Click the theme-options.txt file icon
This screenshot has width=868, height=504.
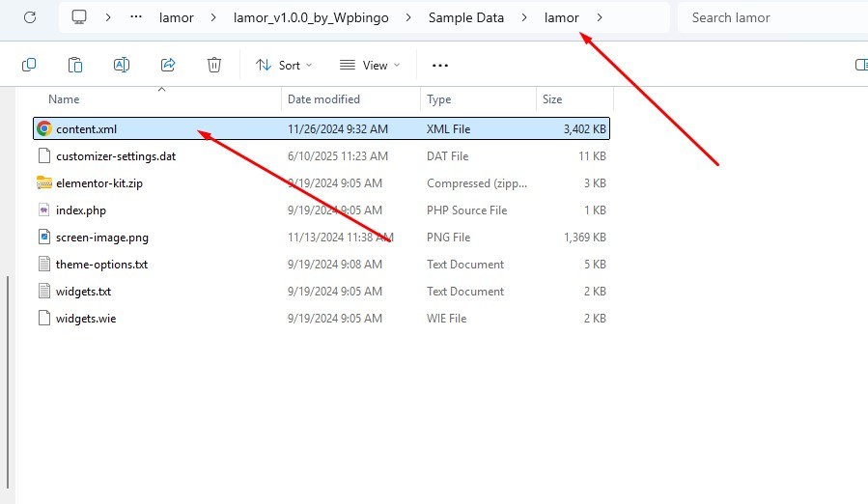coord(44,265)
